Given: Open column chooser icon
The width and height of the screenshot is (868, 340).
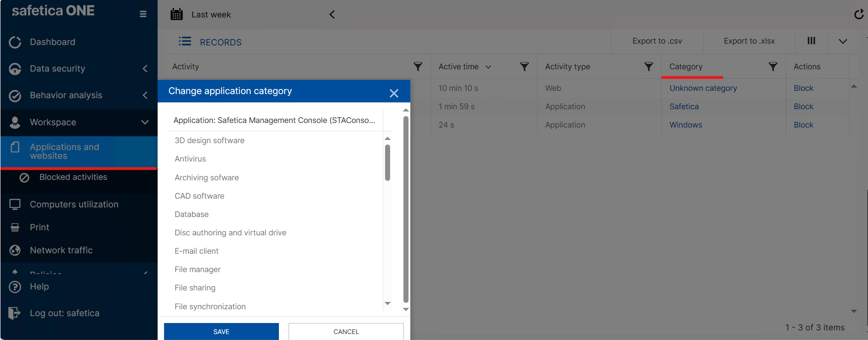Looking at the screenshot, I should tap(811, 41).
